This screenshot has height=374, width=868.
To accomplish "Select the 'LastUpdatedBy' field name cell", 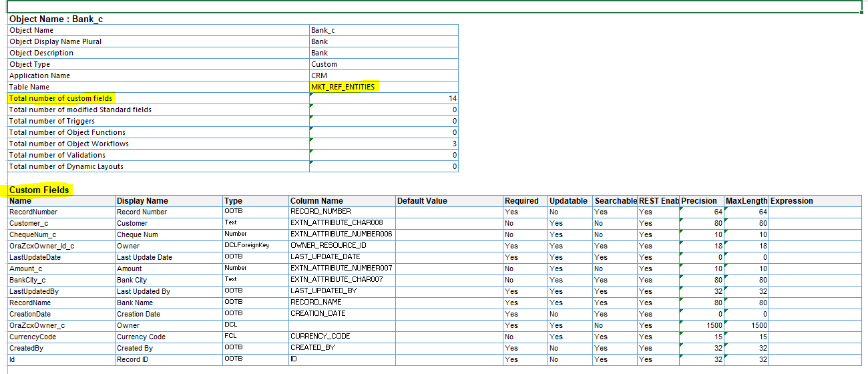I will coord(61,291).
